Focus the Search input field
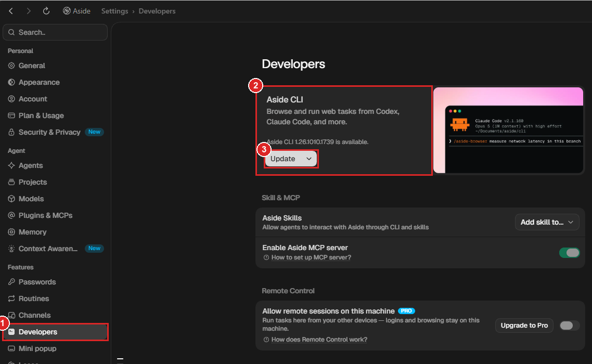This screenshot has height=364, width=592. coord(55,32)
